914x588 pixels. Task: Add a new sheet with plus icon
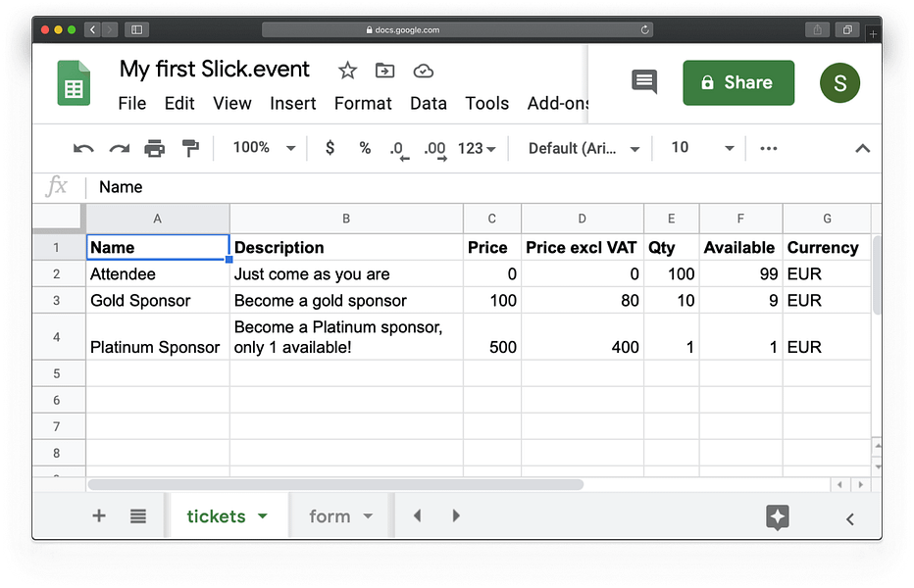pyautogui.click(x=99, y=515)
